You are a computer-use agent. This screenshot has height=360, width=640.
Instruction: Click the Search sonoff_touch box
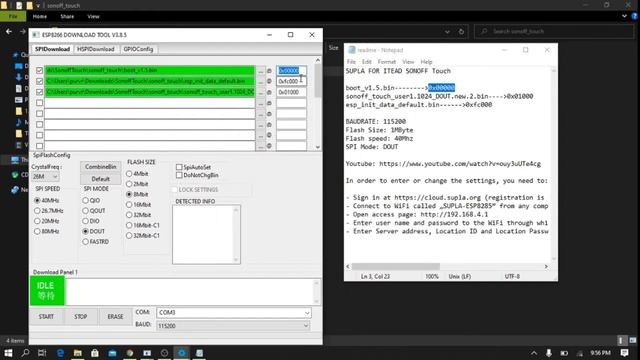[553, 31]
